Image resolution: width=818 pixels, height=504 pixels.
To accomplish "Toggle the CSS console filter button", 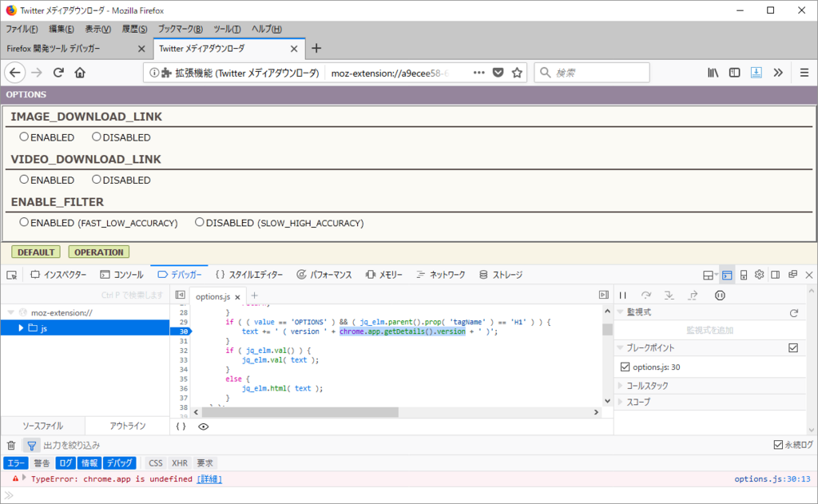I will tap(156, 462).
